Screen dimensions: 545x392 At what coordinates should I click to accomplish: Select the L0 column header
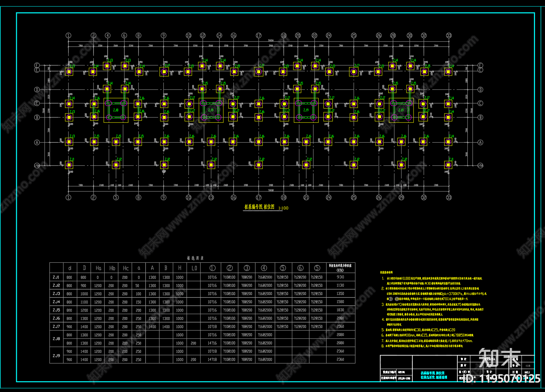194,268
